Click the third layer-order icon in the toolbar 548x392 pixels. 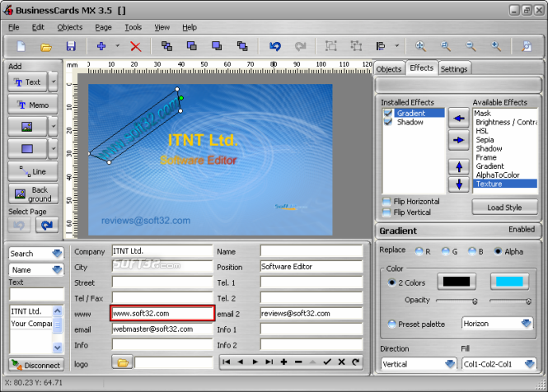(217, 46)
